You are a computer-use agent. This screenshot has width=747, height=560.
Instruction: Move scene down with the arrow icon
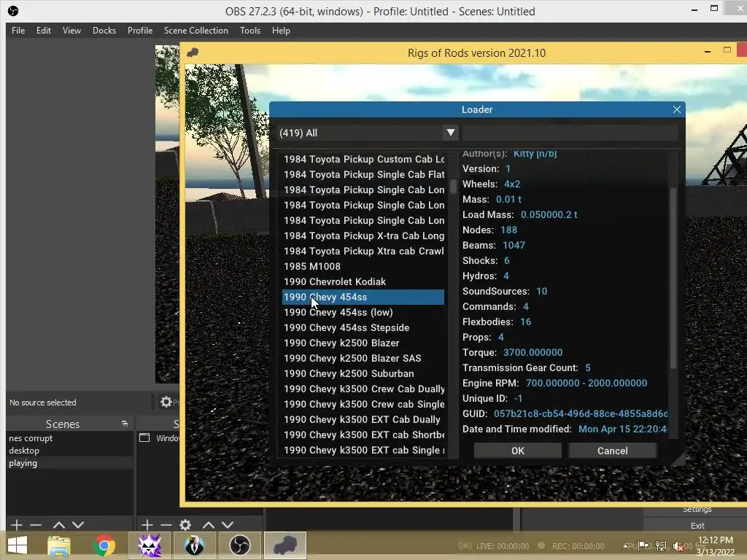78,525
